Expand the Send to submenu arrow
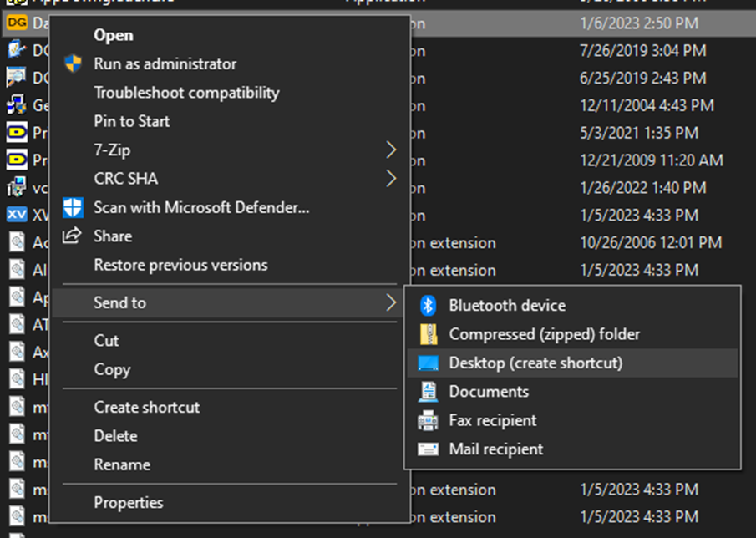756x538 pixels. [x=391, y=302]
